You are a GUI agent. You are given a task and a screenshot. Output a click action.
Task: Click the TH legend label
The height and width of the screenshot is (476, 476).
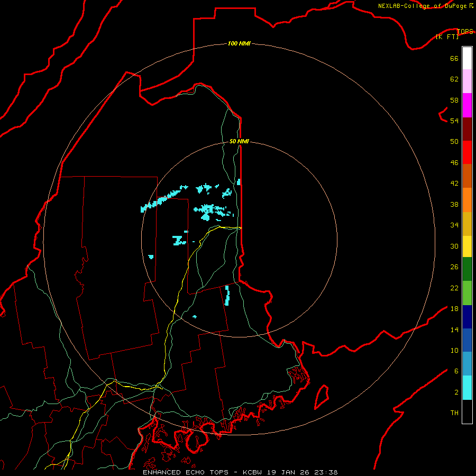[454, 413]
